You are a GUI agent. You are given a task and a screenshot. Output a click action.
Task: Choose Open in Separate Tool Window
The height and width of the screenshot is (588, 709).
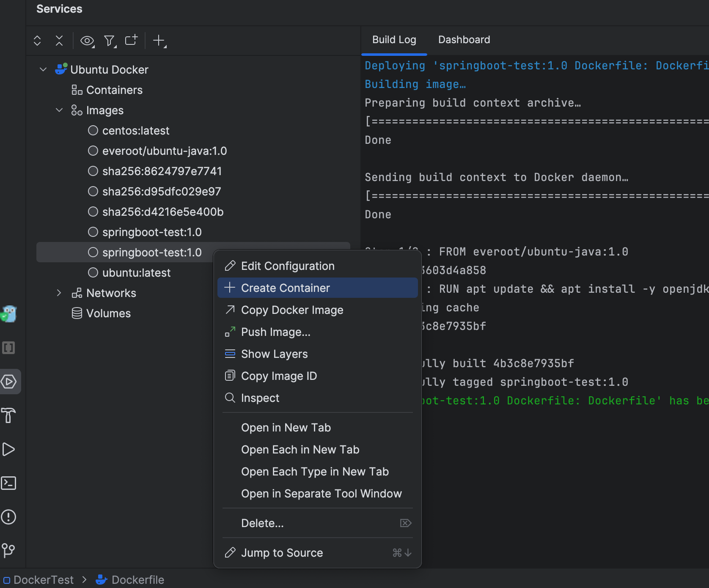(x=317, y=493)
